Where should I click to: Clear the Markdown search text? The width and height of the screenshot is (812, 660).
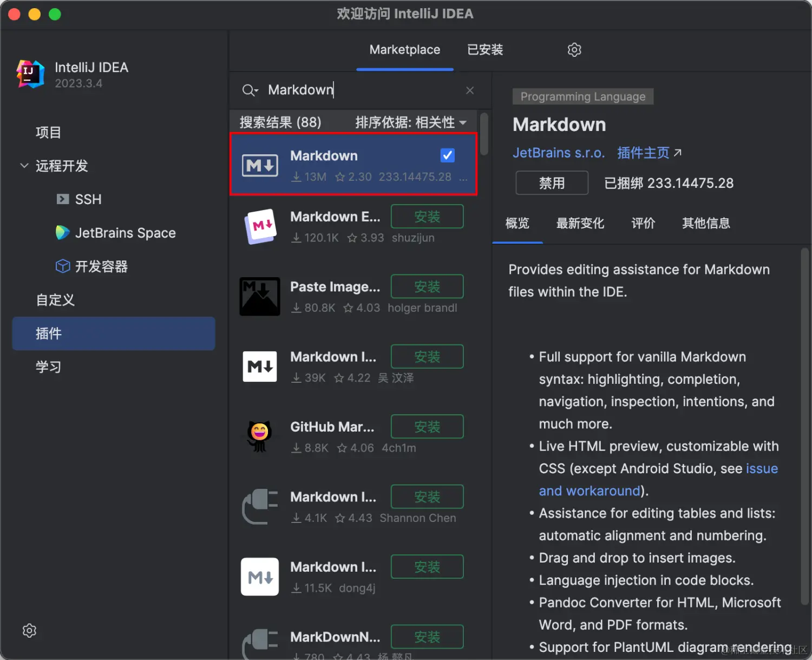point(470,90)
